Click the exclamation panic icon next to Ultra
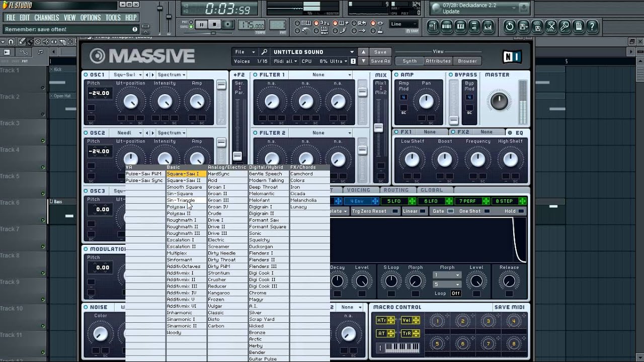The height and width of the screenshot is (362, 644). (x=353, y=61)
